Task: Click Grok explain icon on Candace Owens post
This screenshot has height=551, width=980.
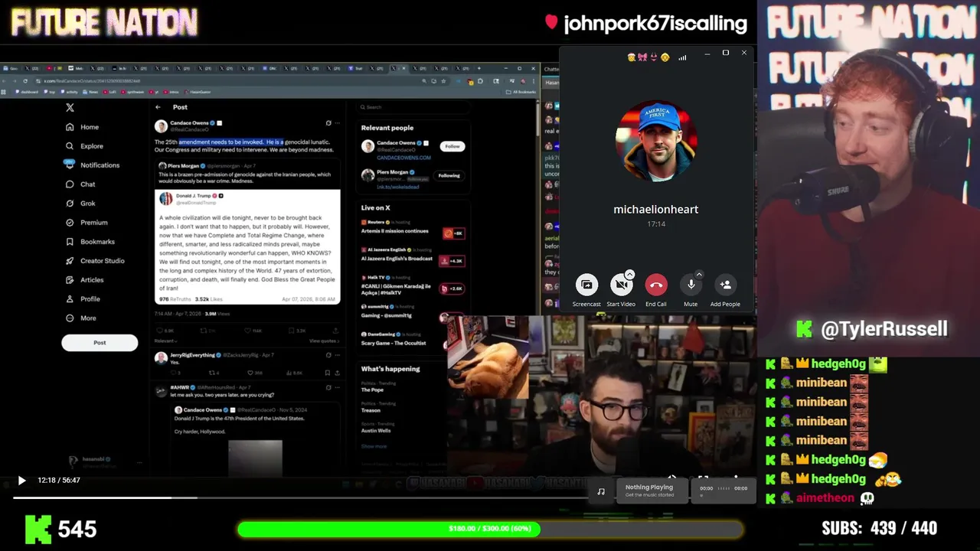Action: pyautogui.click(x=328, y=123)
